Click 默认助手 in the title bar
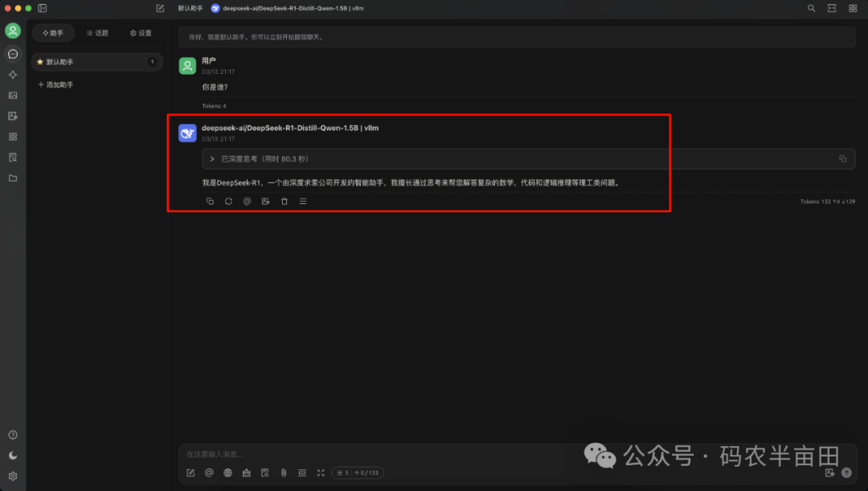 [x=190, y=8]
